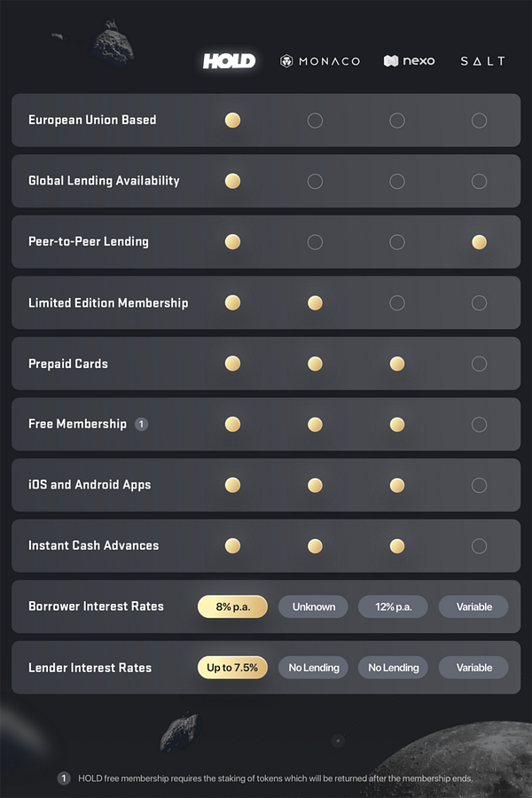Click the HOLD logo in header

coord(230,61)
